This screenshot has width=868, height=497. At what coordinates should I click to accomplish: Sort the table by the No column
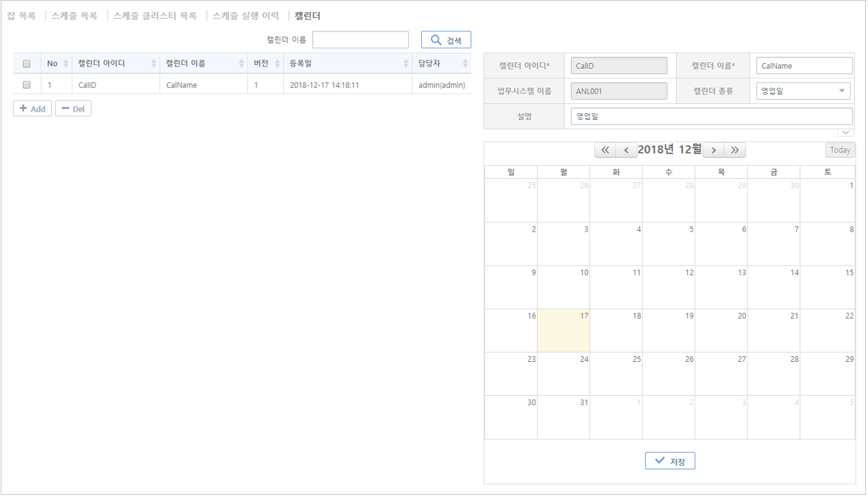point(57,64)
